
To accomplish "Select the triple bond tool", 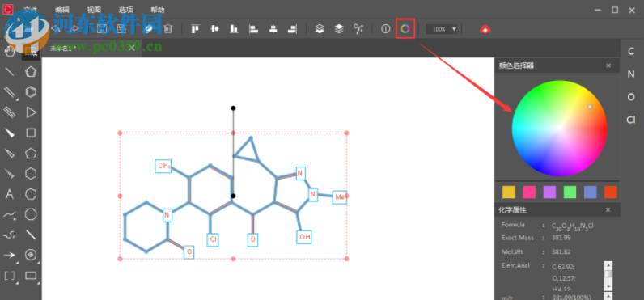I will click(10, 112).
